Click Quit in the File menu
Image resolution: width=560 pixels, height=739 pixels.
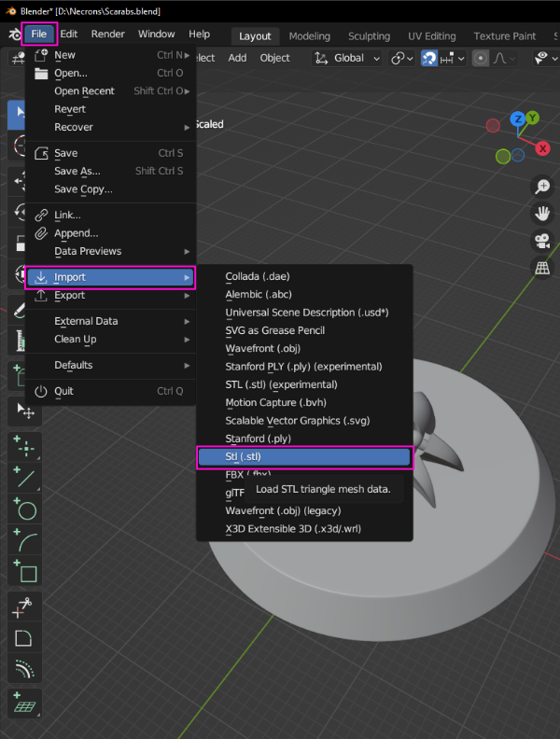63,391
